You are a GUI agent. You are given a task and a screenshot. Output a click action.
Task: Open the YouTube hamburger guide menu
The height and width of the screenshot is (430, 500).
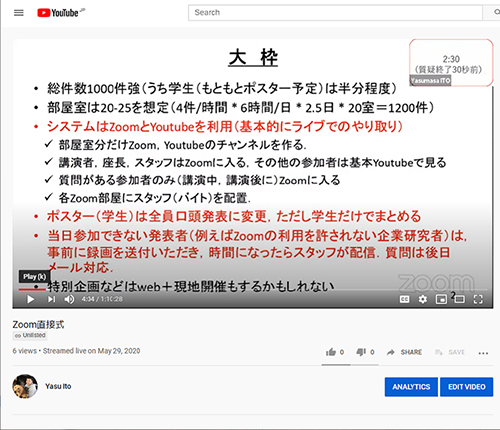coord(19,13)
